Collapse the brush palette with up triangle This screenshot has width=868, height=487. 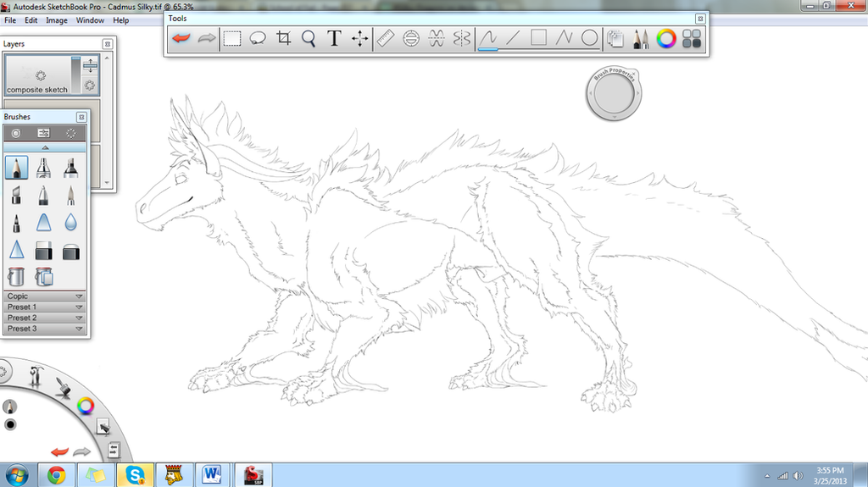coord(45,147)
